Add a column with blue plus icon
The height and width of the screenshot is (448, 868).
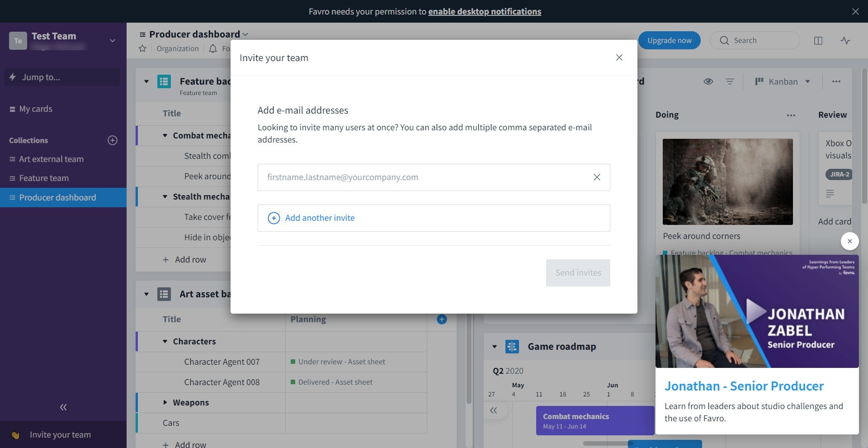pos(442,319)
